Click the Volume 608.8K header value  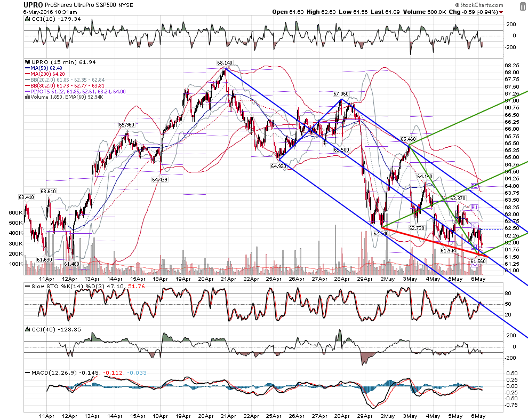(425, 12)
